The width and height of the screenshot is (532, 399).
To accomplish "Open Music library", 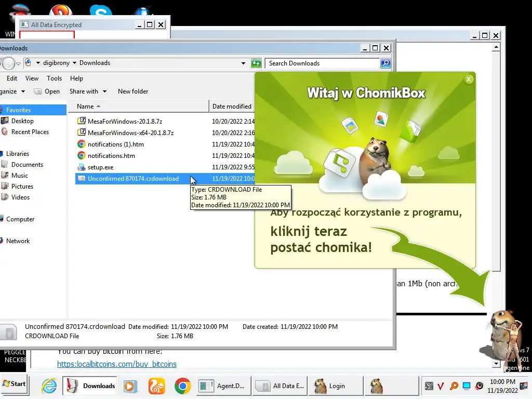I will (19, 175).
